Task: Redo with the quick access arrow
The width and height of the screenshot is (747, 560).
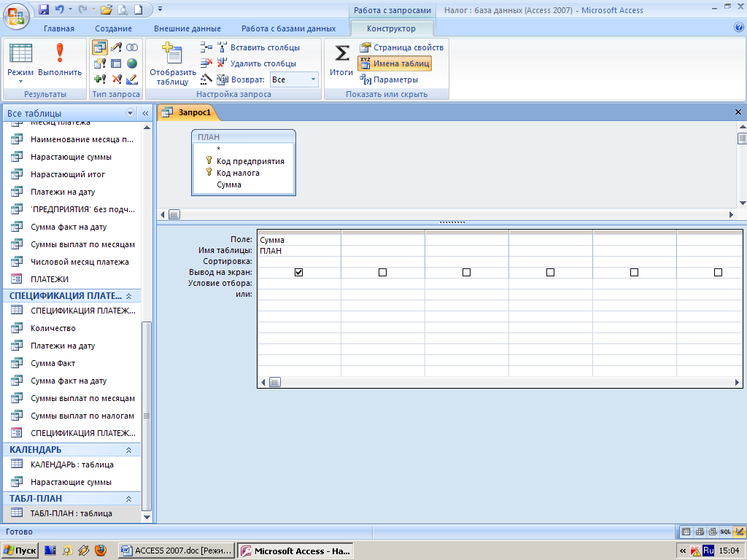Action: click(82, 9)
